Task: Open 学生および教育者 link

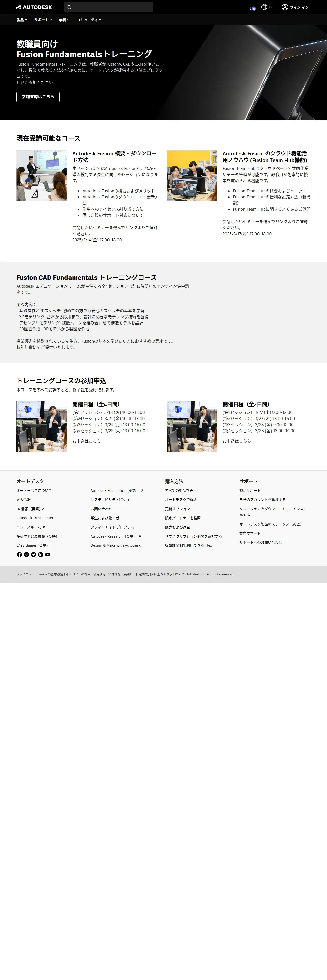Action: (x=105, y=518)
